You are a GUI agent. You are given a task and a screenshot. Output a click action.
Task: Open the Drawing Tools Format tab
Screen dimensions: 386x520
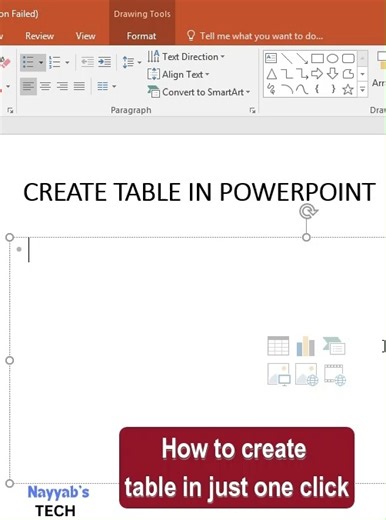pos(141,36)
